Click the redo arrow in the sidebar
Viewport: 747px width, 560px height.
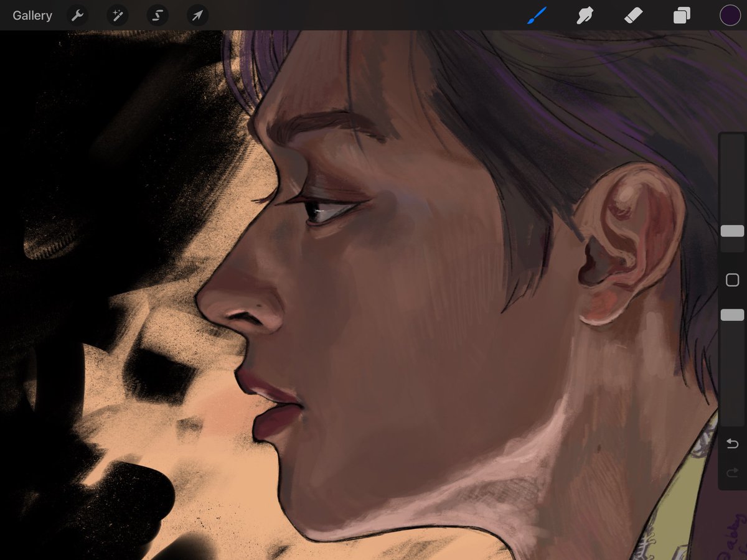pos(732,474)
